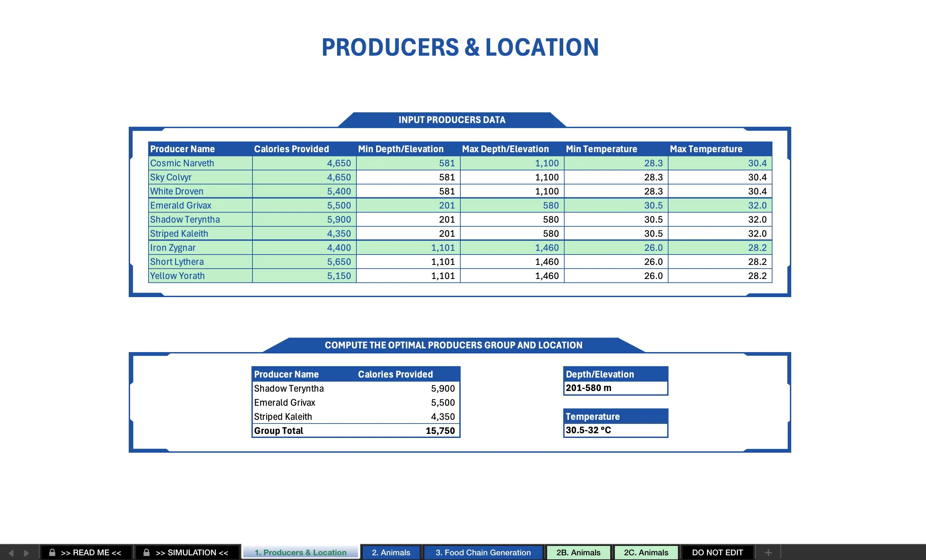
Task: Add a new sheet with plus icon
Action: click(x=768, y=553)
